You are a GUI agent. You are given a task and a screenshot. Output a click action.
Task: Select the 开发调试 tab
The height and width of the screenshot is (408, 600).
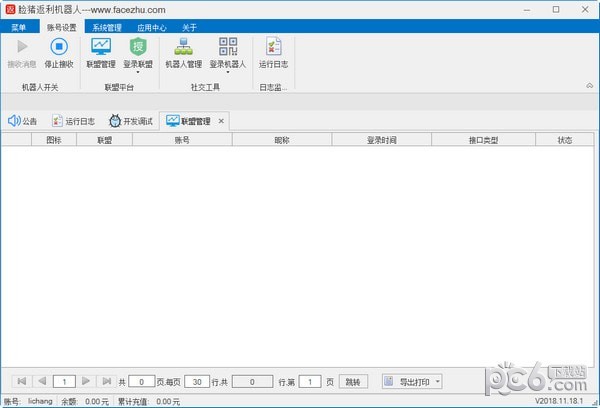pyautogui.click(x=131, y=121)
